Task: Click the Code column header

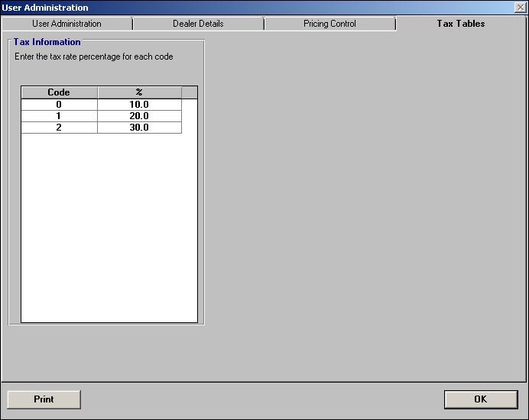Action: pyautogui.click(x=59, y=92)
